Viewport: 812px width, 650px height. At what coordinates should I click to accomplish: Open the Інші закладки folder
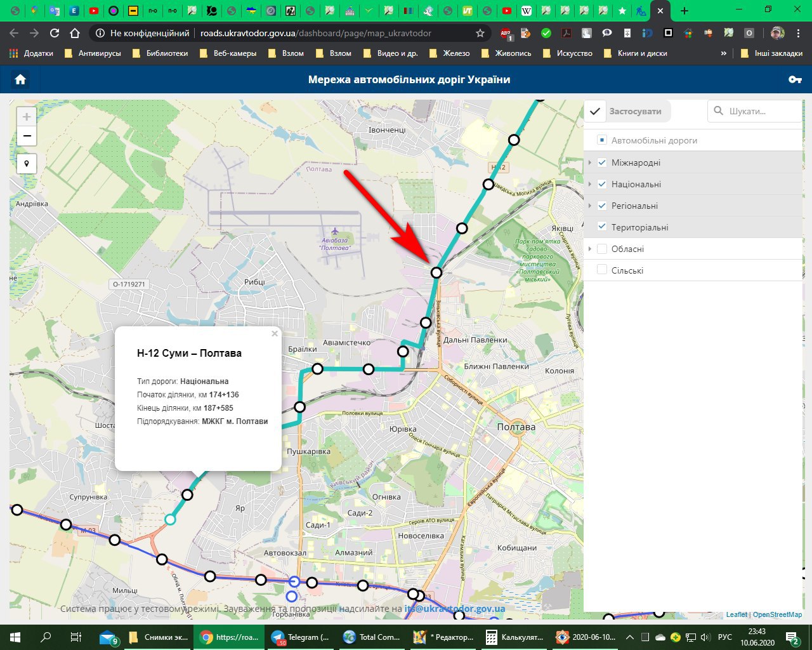tap(772, 53)
